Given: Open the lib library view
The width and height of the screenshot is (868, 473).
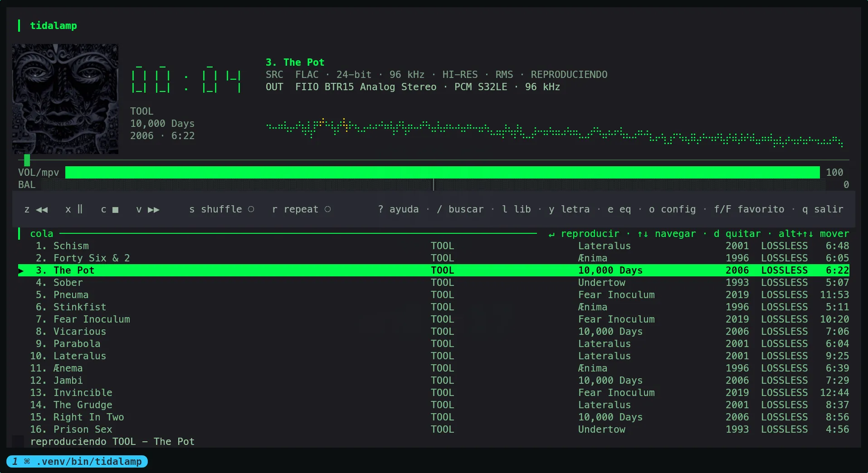Looking at the screenshot, I should pos(517,209).
